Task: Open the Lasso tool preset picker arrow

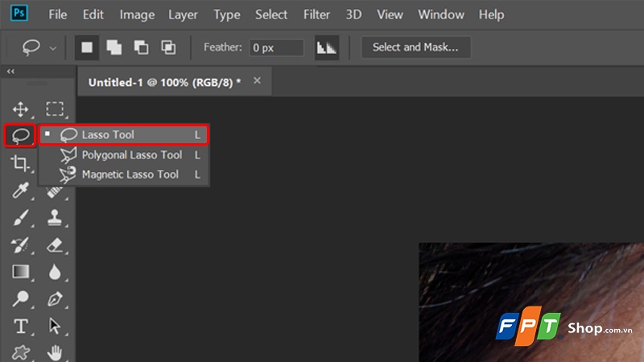Action: [x=53, y=48]
